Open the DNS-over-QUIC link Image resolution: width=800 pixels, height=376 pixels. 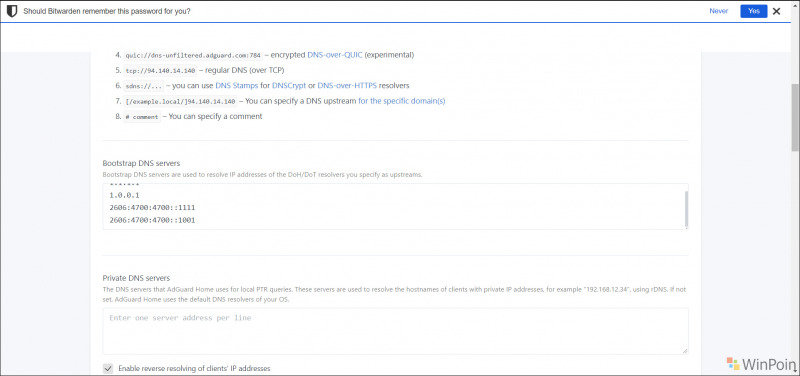(335, 55)
